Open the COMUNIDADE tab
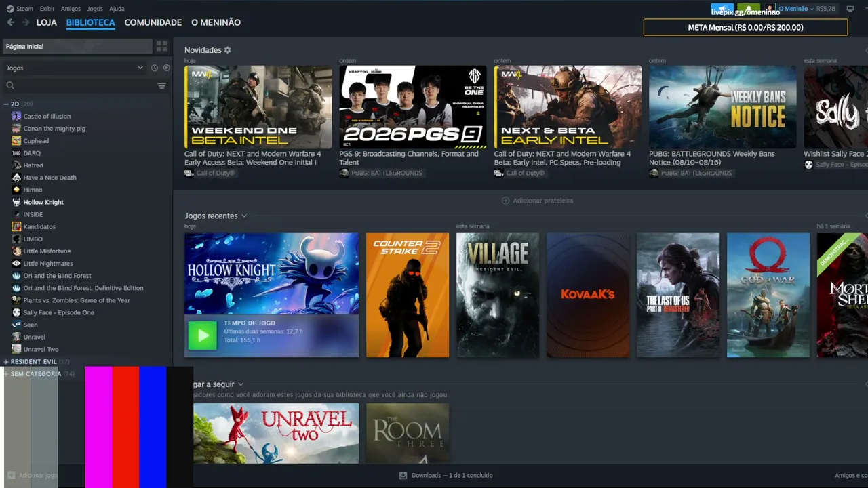868x488 pixels. click(153, 22)
